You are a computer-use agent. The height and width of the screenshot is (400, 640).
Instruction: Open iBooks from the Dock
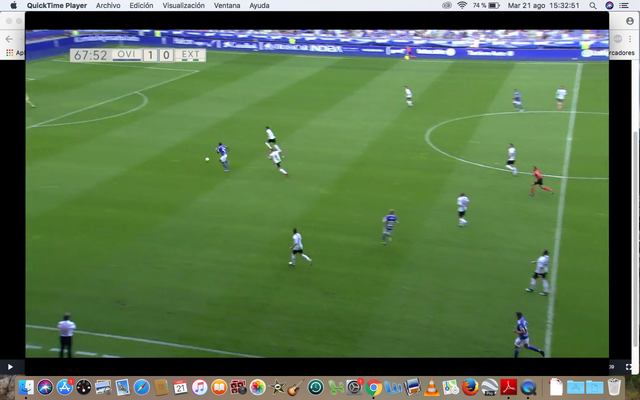pos(219,387)
